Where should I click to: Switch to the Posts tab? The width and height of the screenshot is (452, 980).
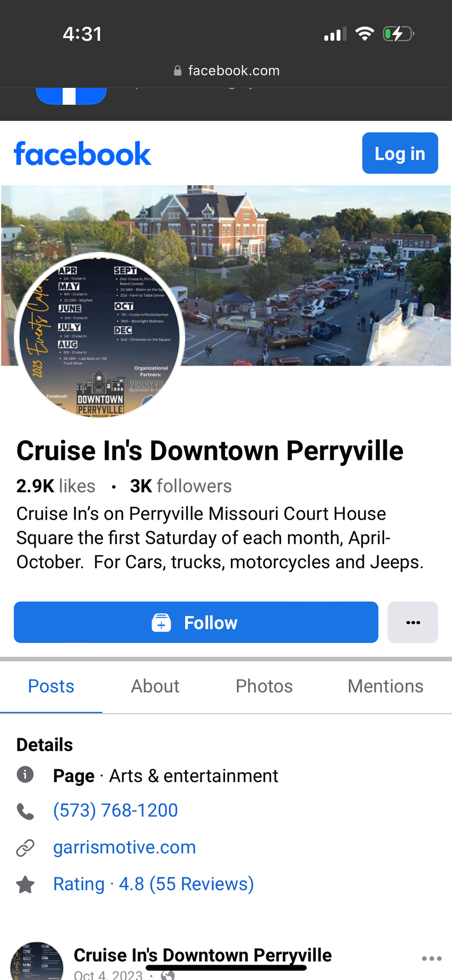(51, 686)
